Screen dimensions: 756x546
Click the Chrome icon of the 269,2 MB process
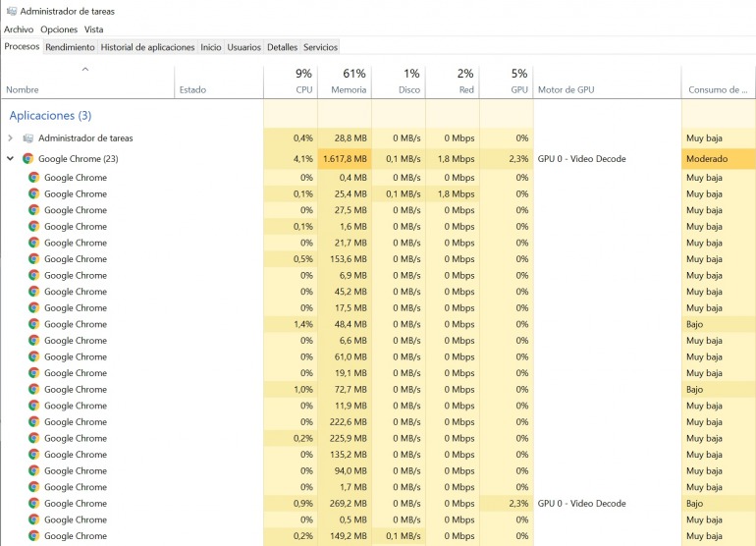coord(33,504)
